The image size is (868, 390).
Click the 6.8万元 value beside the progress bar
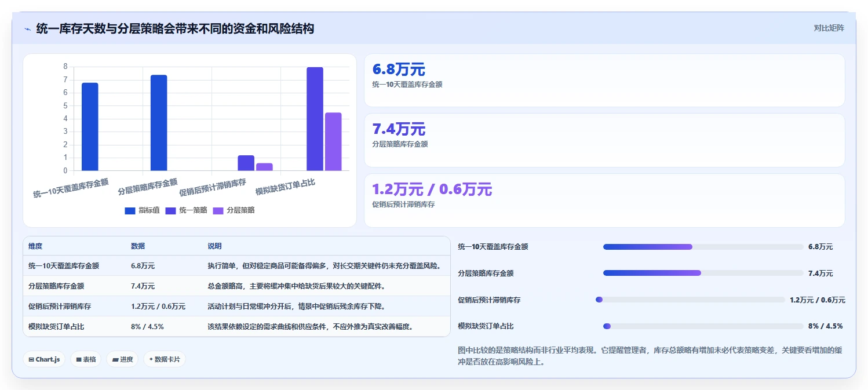pos(820,247)
